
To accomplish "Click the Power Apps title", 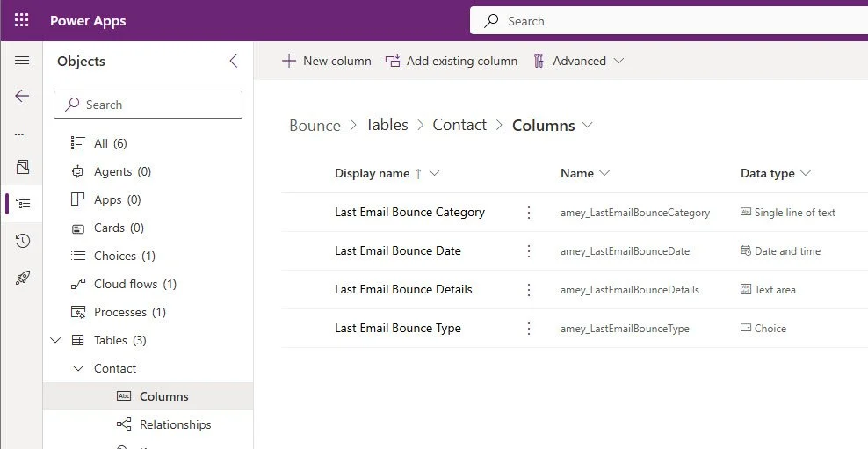I will pyautogui.click(x=88, y=21).
